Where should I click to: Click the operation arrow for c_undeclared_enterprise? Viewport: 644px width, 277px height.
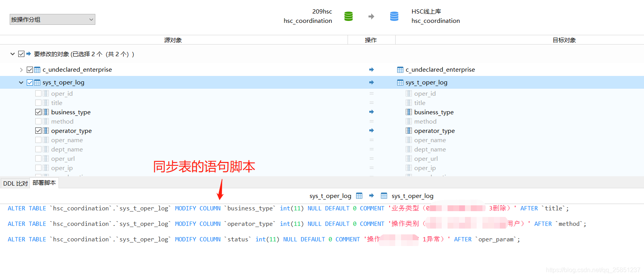pyautogui.click(x=371, y=70)
